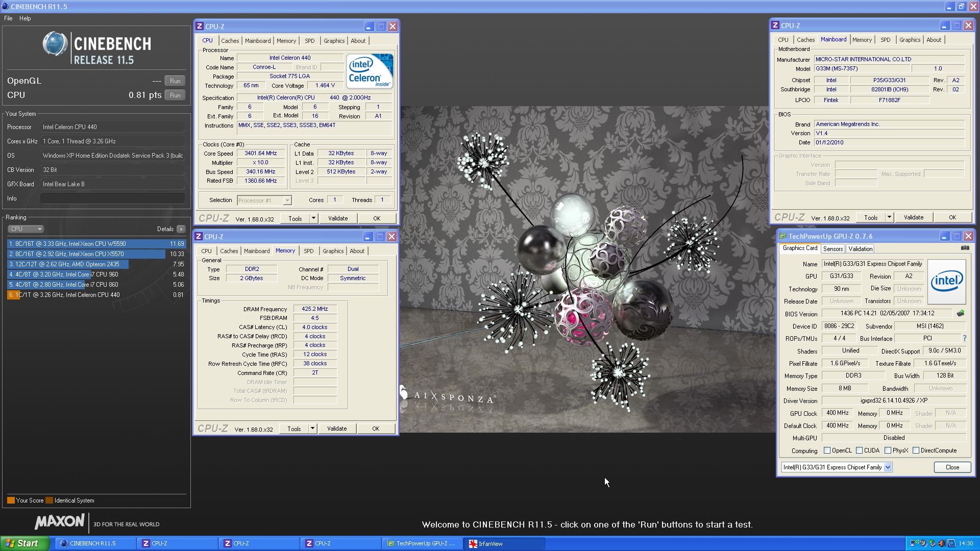Select Xeon X5570 ranking row

96,254
